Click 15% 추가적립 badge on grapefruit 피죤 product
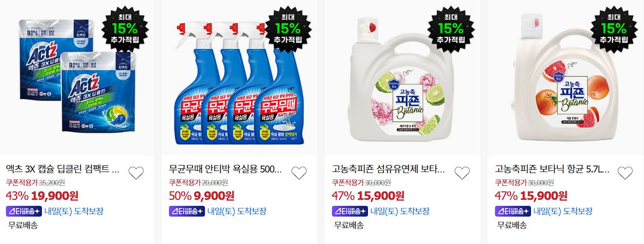 point(614,28)
